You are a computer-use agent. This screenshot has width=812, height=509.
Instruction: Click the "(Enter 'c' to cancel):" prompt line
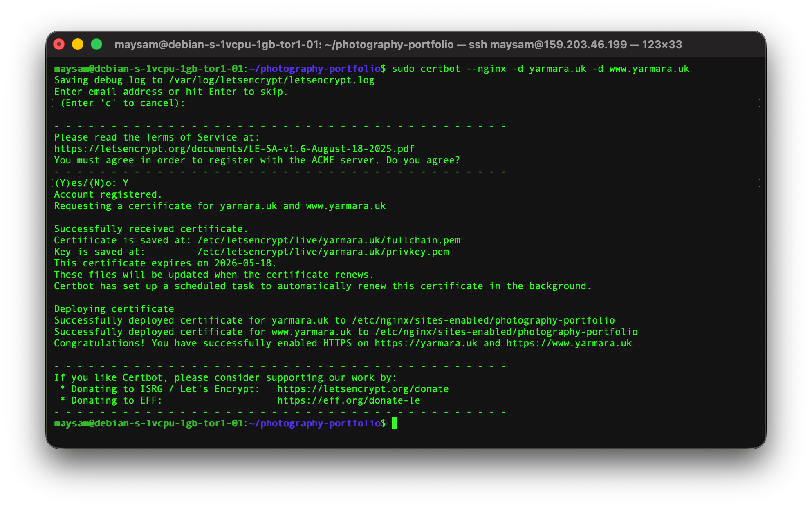pos(123,103)
